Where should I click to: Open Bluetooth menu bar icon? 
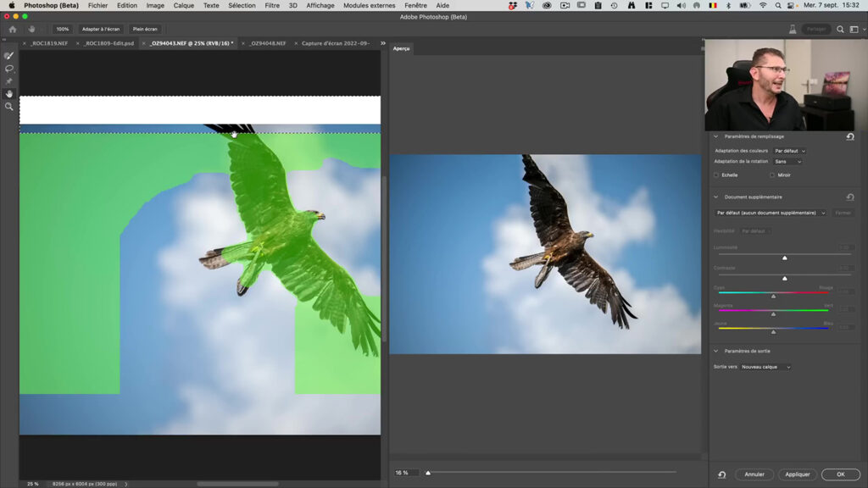coord(728,6)
